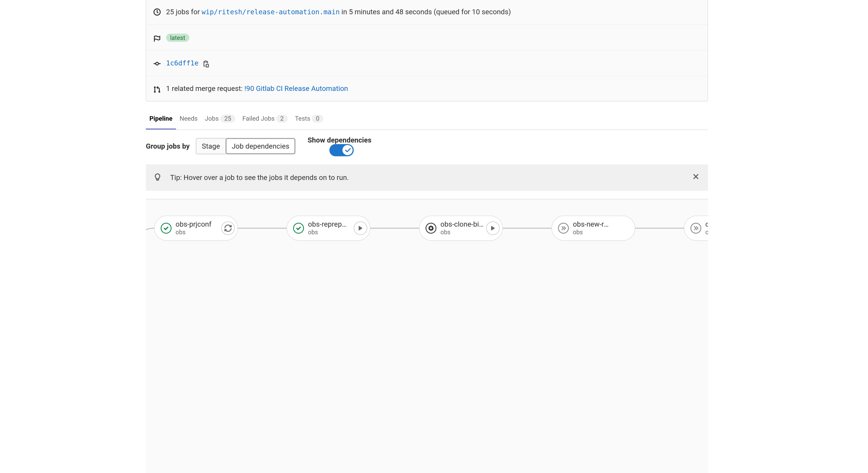This screenshot has width=868, height=473.
Task: Click the play icon on obs-reprep job
Action: [x=360, y=228]
